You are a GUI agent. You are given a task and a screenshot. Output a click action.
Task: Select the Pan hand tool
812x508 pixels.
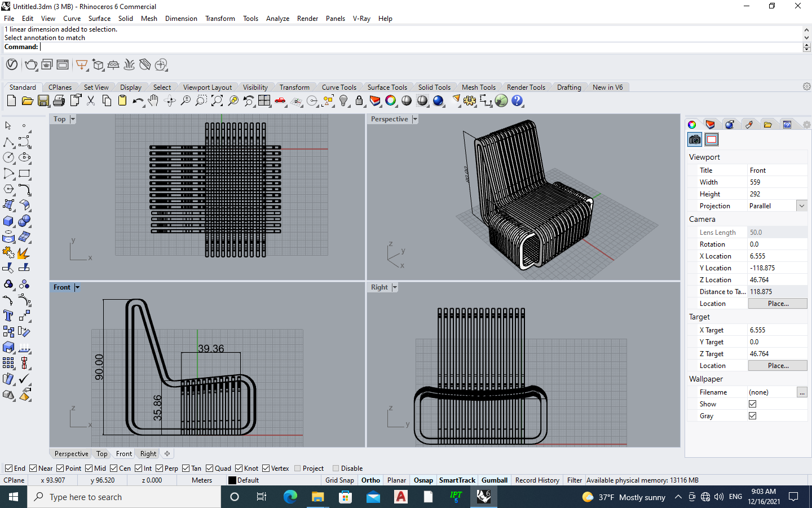(x=153, y=101)
